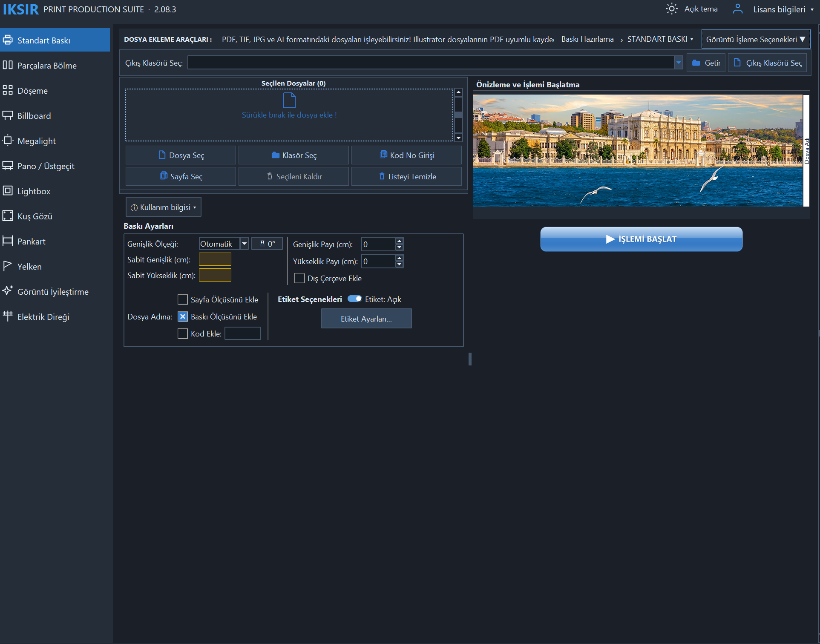Click the Listeyi Temizle button
This screenshot has width=820, height=644.
tap(406, 176)
